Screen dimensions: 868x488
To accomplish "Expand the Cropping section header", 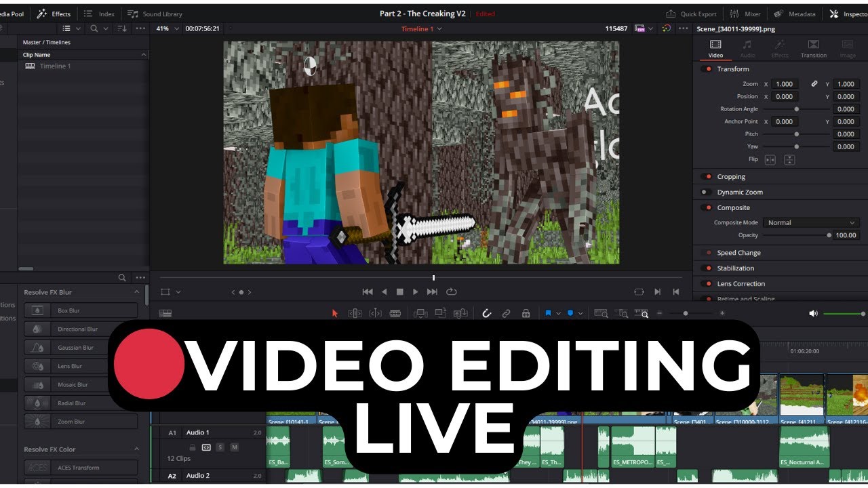I will pos(731,177).
